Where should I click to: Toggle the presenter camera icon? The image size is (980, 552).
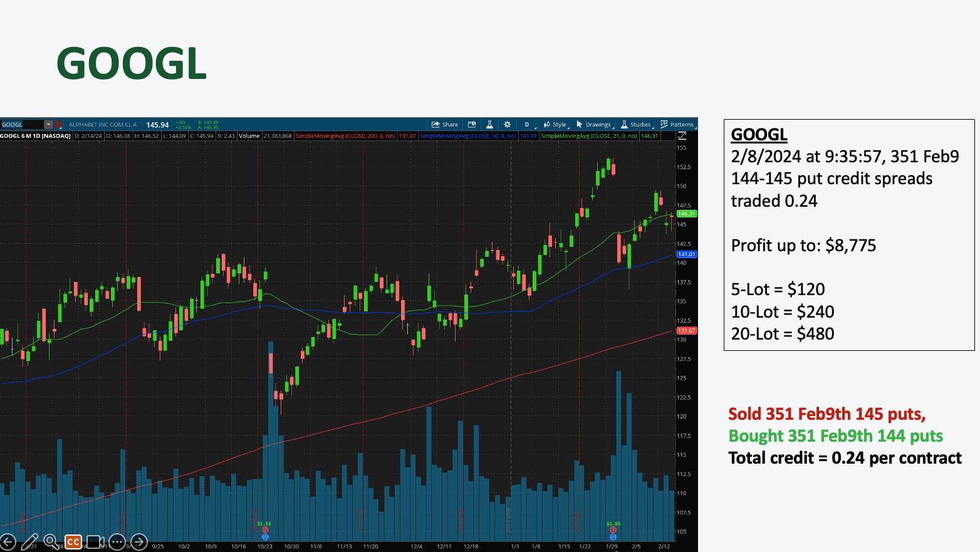tap(95, 541)
